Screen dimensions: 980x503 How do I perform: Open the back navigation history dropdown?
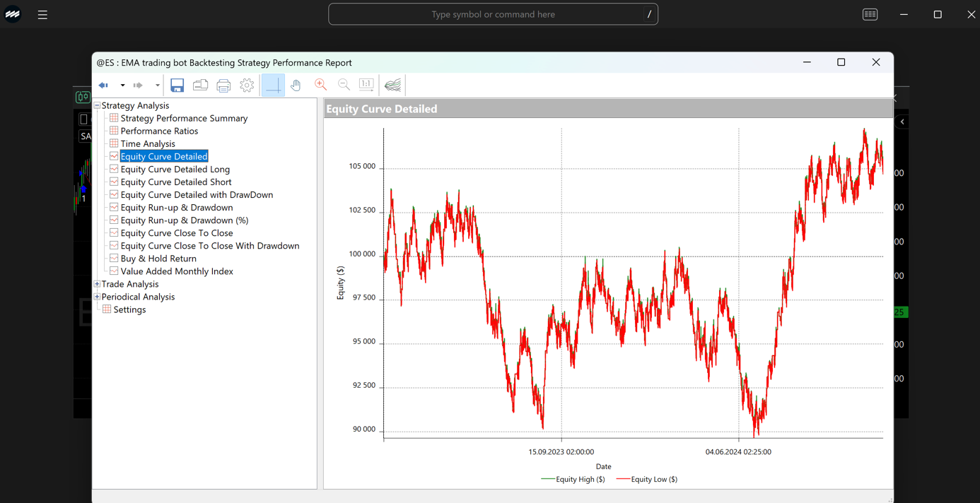tap(122, 85)
